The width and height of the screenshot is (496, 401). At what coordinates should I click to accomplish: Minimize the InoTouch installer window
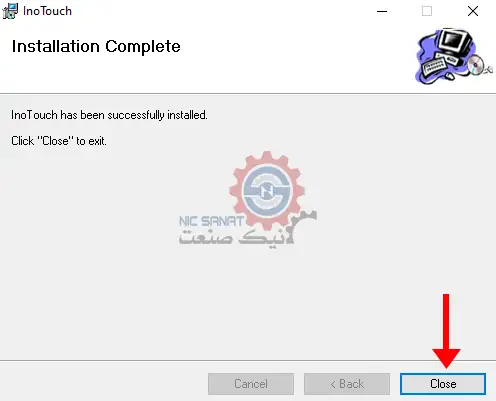click(382, 11)
